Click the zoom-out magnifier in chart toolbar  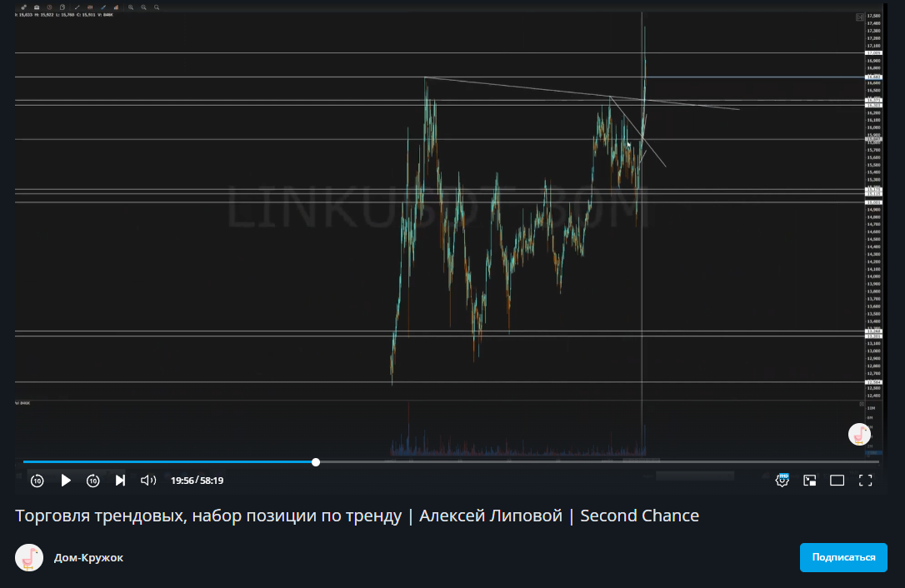tap(143, 7)
